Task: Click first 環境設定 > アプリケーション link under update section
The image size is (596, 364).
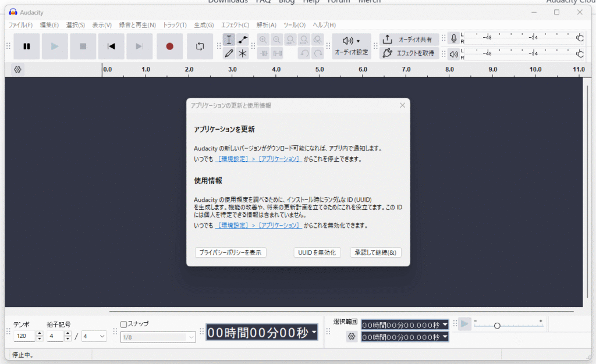Action: (258, 159)
